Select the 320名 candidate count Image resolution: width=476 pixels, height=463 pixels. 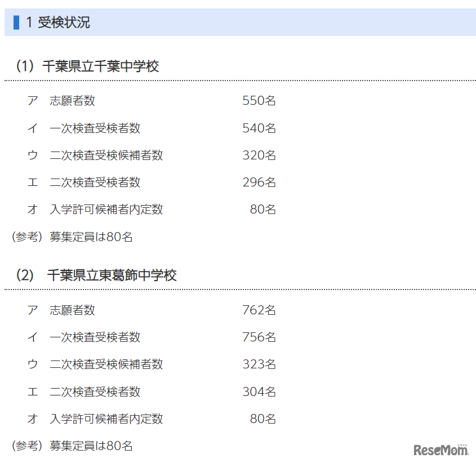[x=259, y=155]
